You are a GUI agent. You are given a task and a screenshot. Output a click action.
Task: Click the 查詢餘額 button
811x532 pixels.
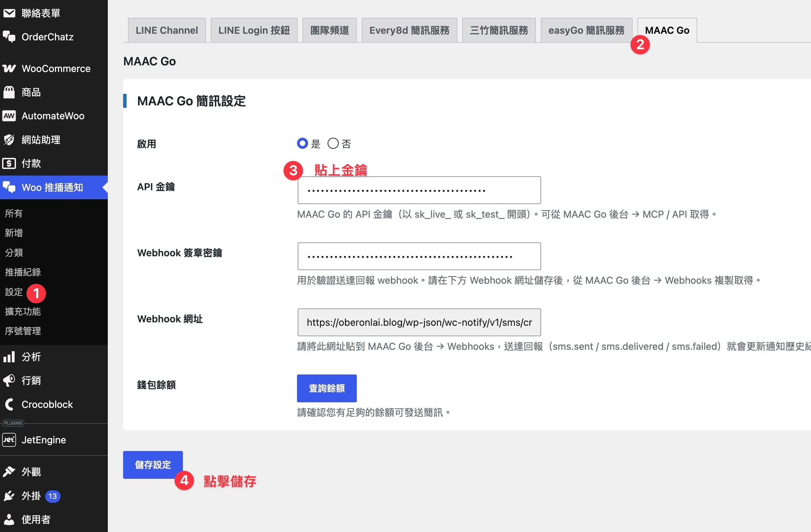327,388
